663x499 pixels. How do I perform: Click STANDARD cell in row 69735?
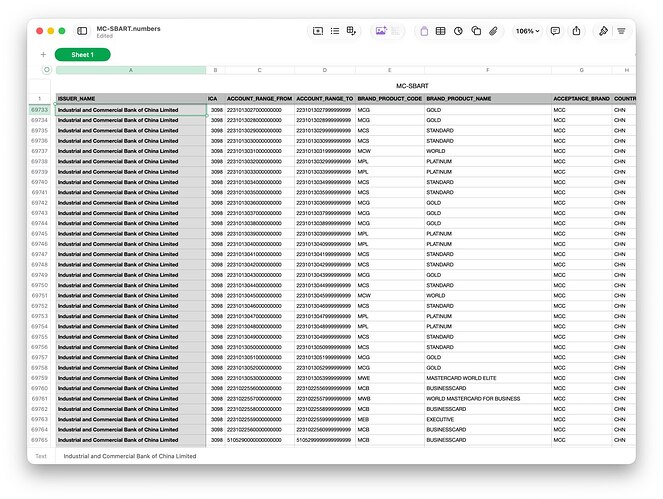488,131
